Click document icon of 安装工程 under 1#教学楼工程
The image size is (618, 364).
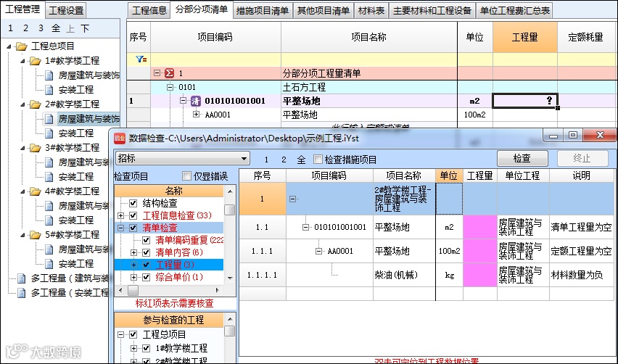[x=49, y=90]
